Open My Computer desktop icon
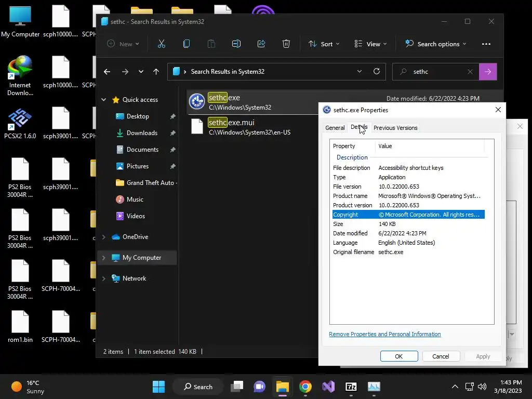The width and height of the screenshot is (532, 399). pos(20,21)
